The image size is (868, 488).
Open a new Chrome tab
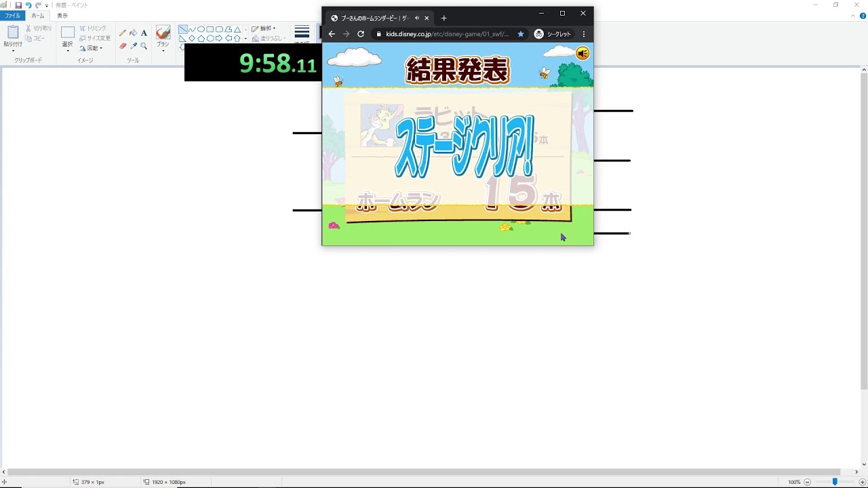coord(443,18)
